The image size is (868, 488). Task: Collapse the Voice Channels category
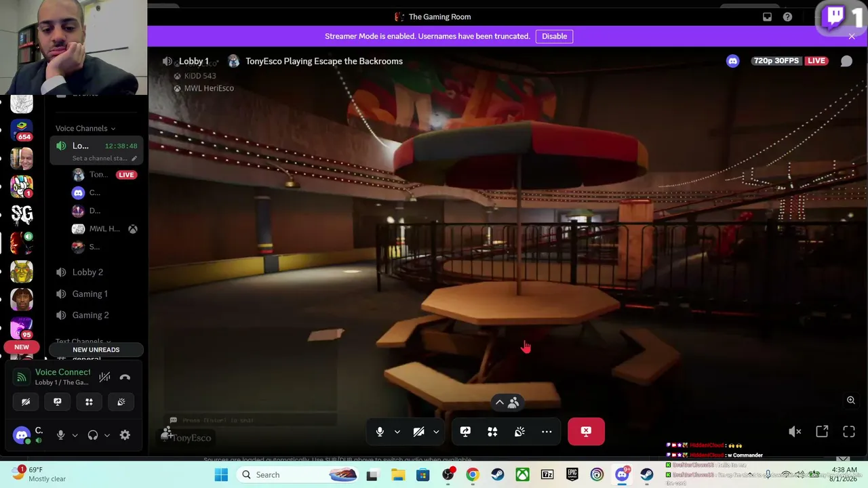[x=85, y=128]
